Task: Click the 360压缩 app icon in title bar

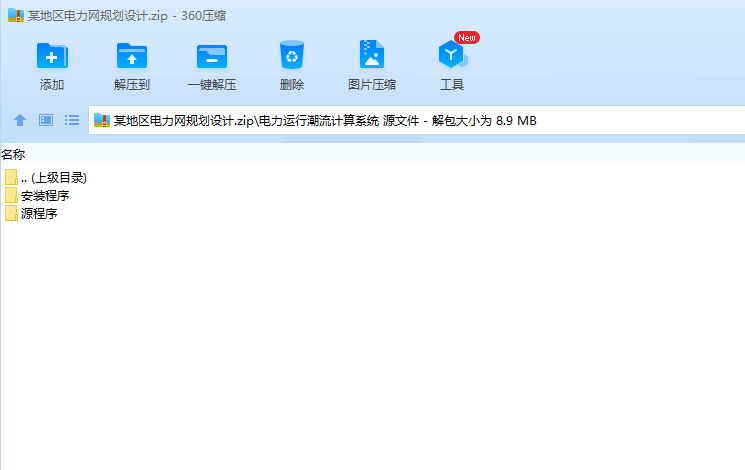Action: (16, 15)
